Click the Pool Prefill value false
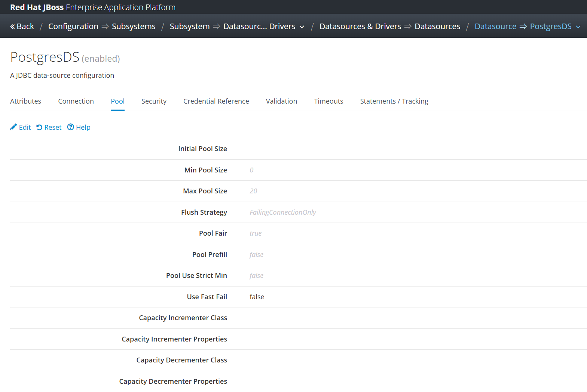The width and height of the screenshot is (587, 392). (256, 255)
